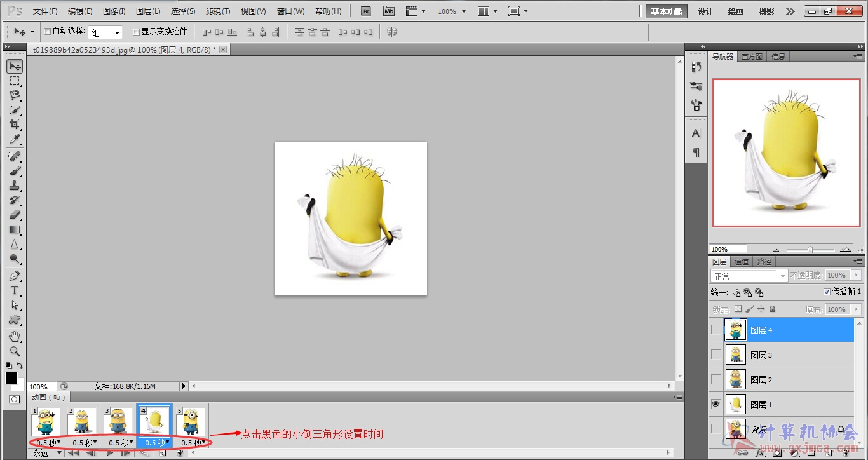Switch to the 直方图 tab
This screenshot has width=868, height=460.
coord(752,57)
